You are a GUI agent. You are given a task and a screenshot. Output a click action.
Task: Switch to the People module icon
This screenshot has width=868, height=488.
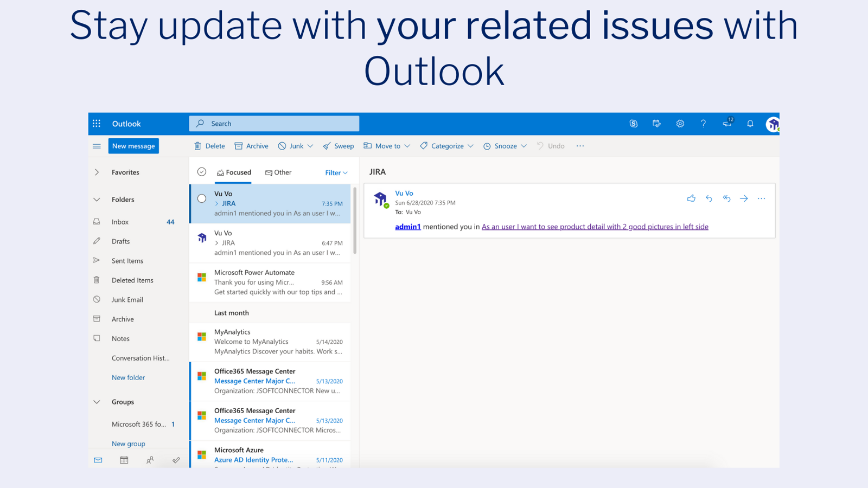point(150,460)
